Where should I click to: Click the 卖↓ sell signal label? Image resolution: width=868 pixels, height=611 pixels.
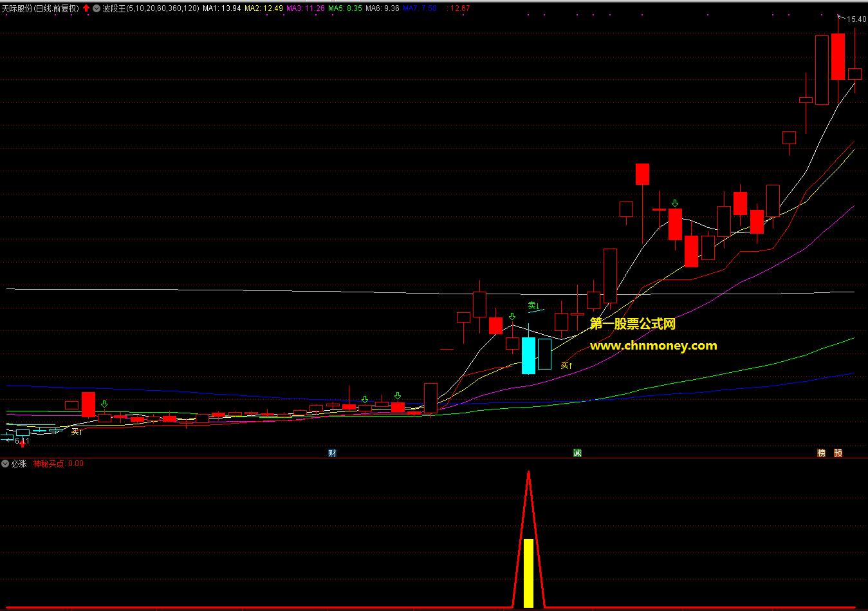pos(533,306)
